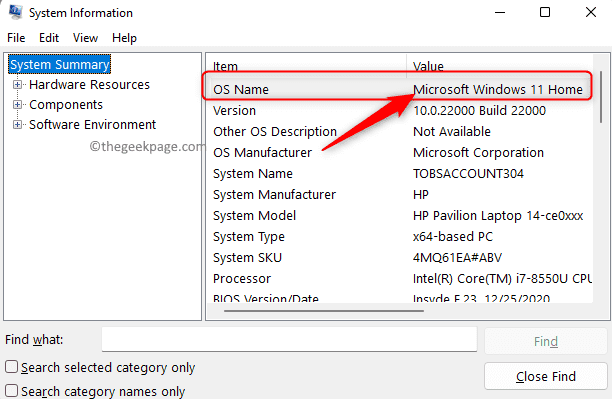Close the System Information window

click(591, 12)
